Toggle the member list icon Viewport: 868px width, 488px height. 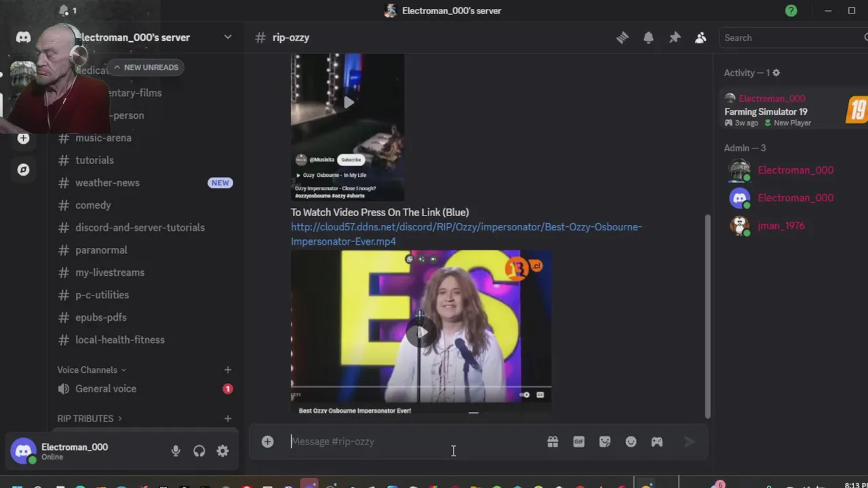coord(701,38)
